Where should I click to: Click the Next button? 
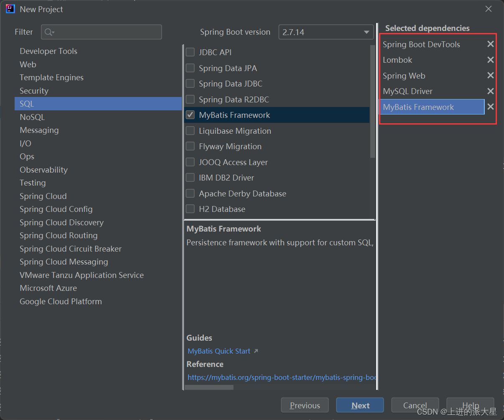(x=360, y=405)
